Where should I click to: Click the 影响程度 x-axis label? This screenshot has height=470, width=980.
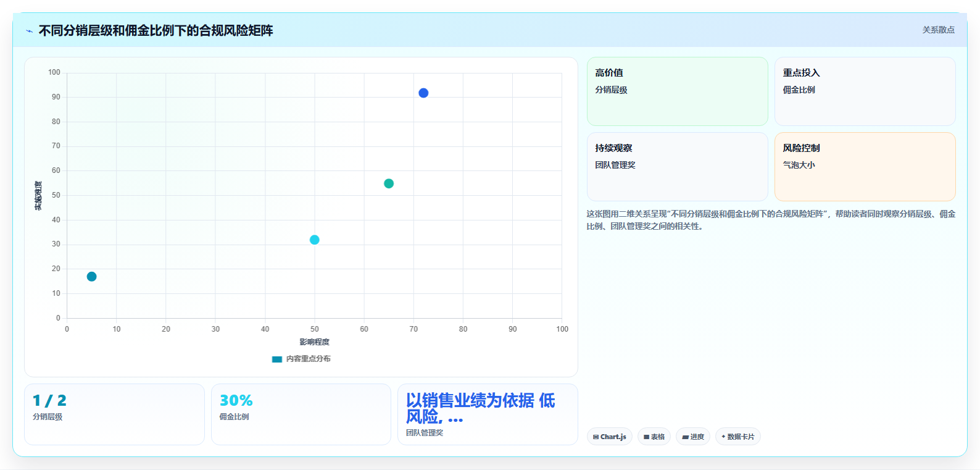[x=315, y=342]
